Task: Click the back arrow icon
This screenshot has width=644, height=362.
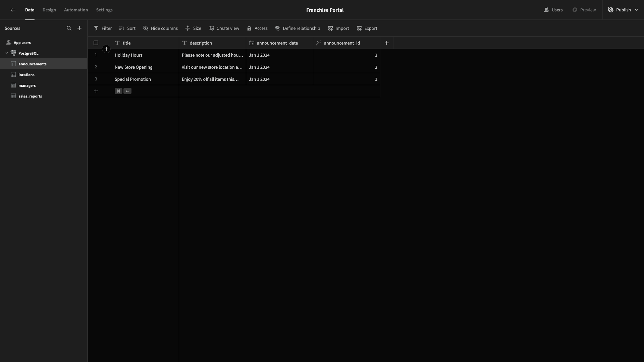Action: (x=13, y=10)
